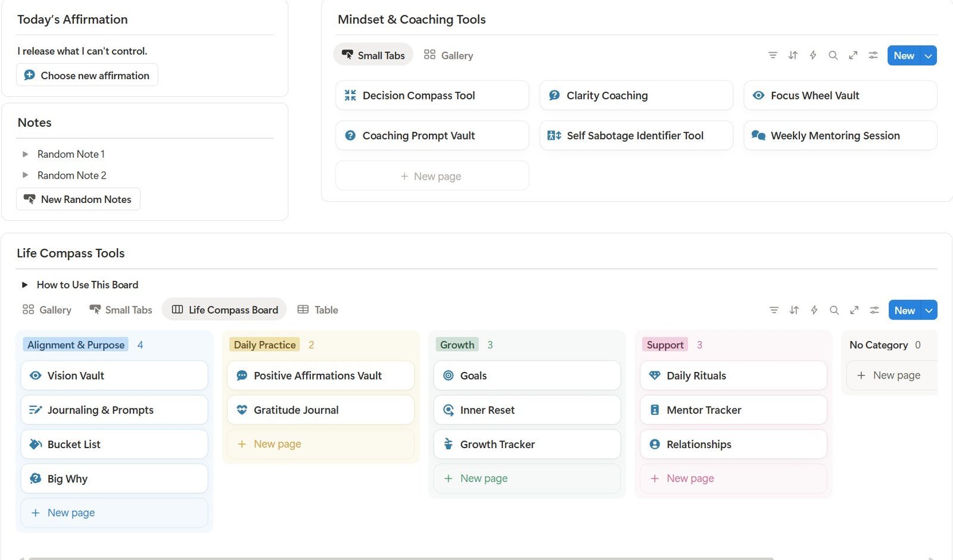Click the sort icon in Life Compass Tools

click(794, 310)
